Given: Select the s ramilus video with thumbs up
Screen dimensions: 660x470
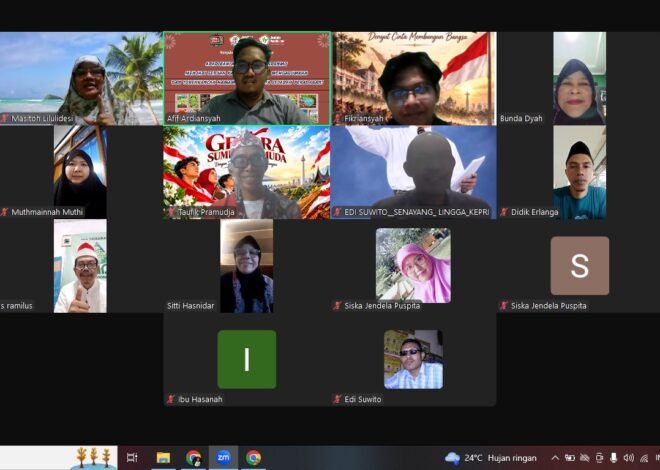Looking at the screenshot, I should [80, 266].
